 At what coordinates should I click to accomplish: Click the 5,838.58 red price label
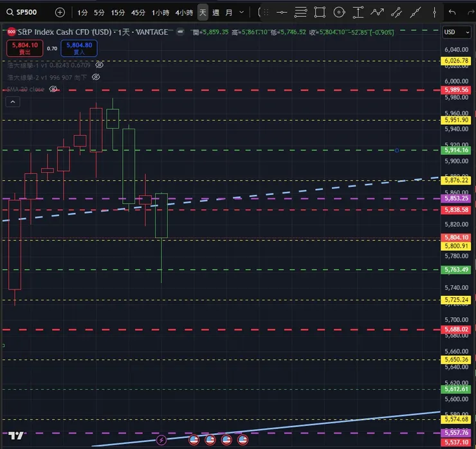point(456,210)
